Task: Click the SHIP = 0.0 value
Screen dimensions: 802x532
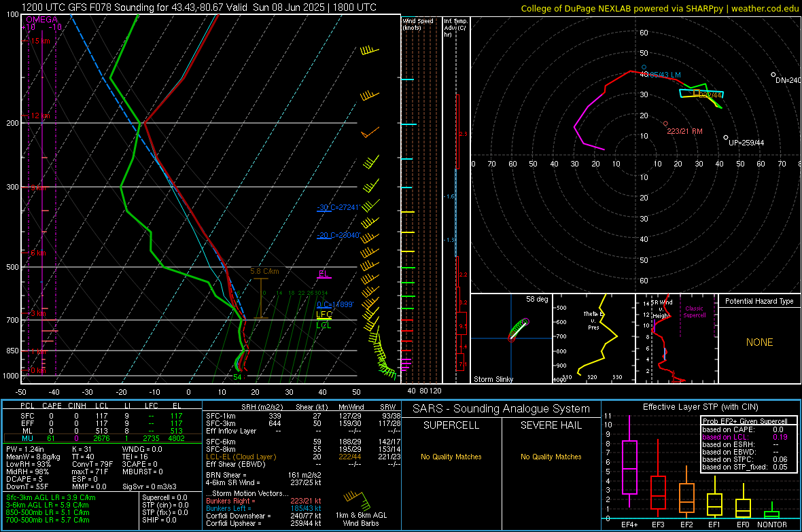Action: [x=159, y=520]
